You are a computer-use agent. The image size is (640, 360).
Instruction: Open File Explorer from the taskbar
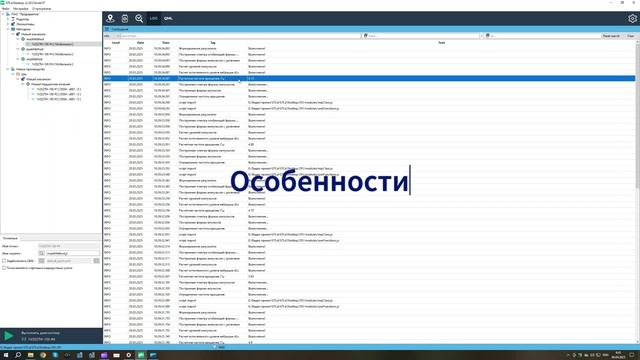point(31,355)
